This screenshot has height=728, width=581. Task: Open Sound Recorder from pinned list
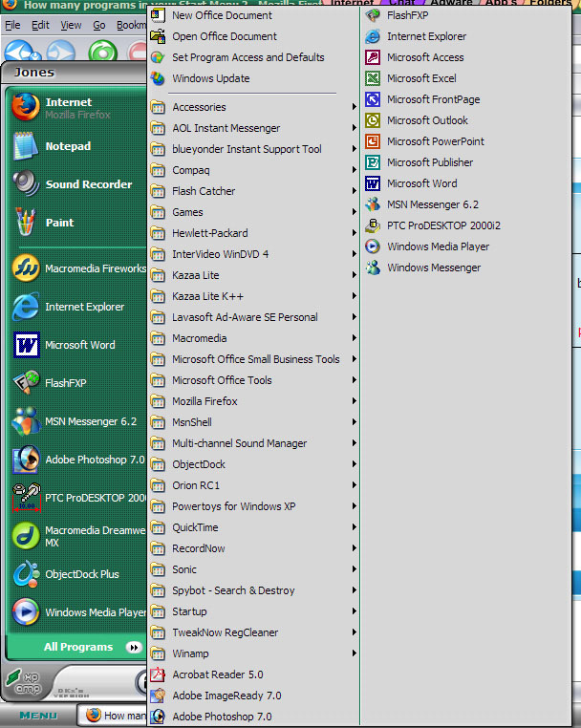pos(76,184)
